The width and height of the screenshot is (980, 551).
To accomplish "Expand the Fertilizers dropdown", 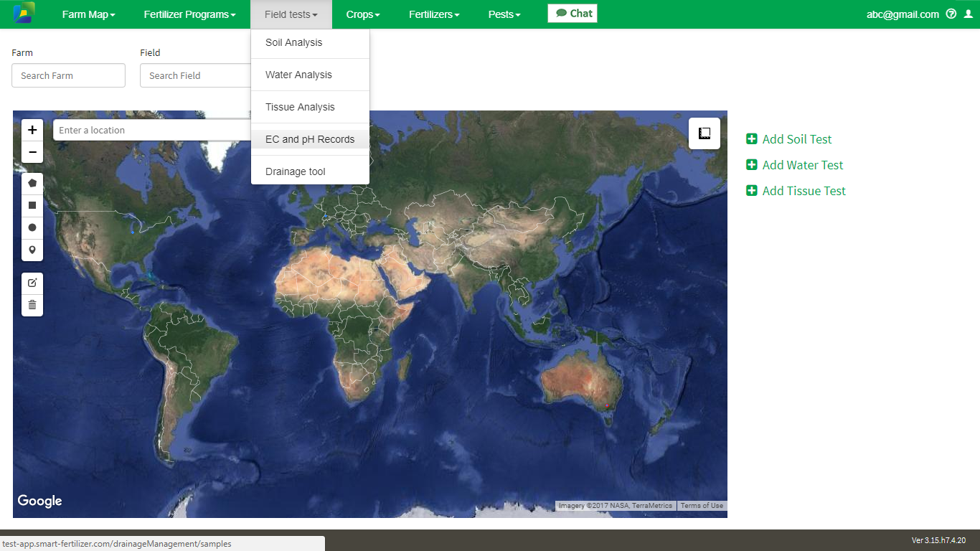I will point(434,14).
